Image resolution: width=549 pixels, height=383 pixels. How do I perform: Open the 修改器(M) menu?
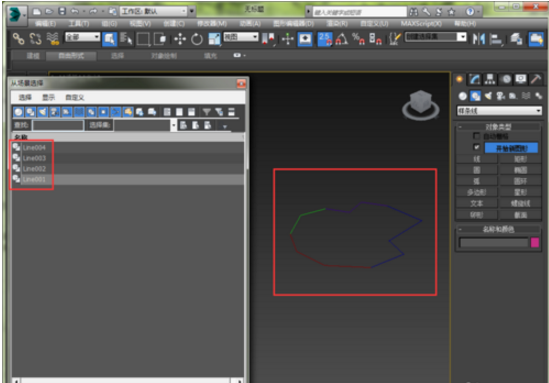[212, 24]
